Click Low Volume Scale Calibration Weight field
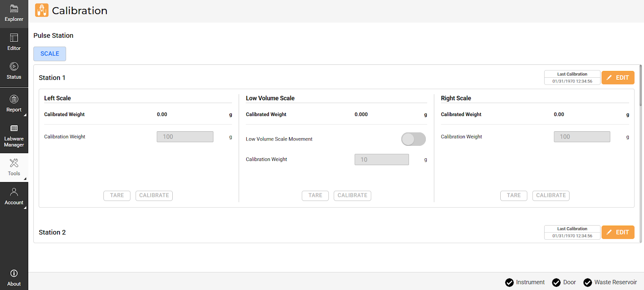The height and width of the screenshot is (290, 644). [381, 159]
